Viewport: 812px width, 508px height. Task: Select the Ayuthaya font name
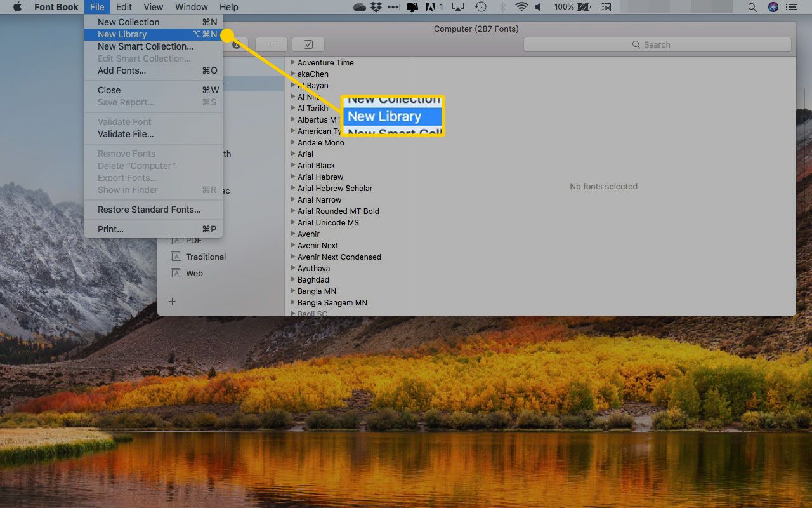tap(313, 268)
